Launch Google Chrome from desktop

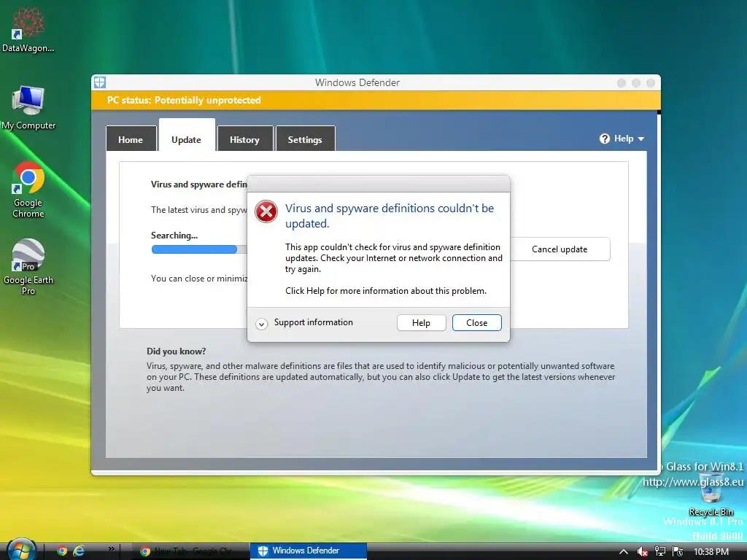pos(28,190)
